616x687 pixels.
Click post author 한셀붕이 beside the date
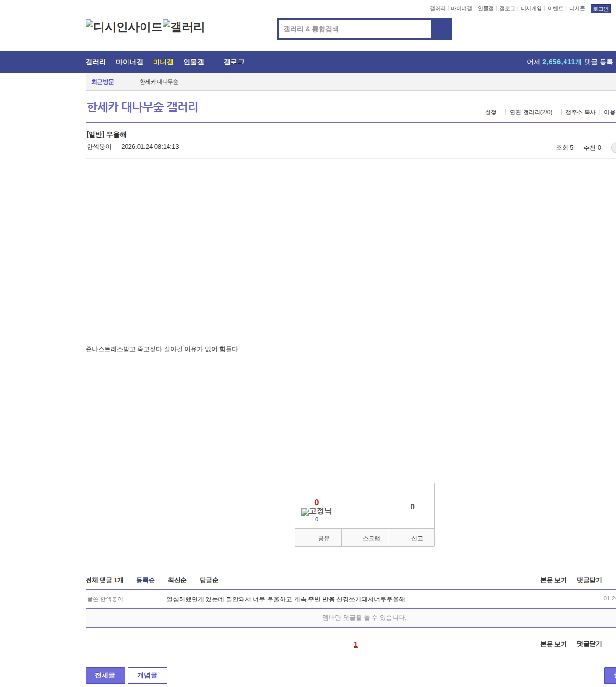[99, 147]
